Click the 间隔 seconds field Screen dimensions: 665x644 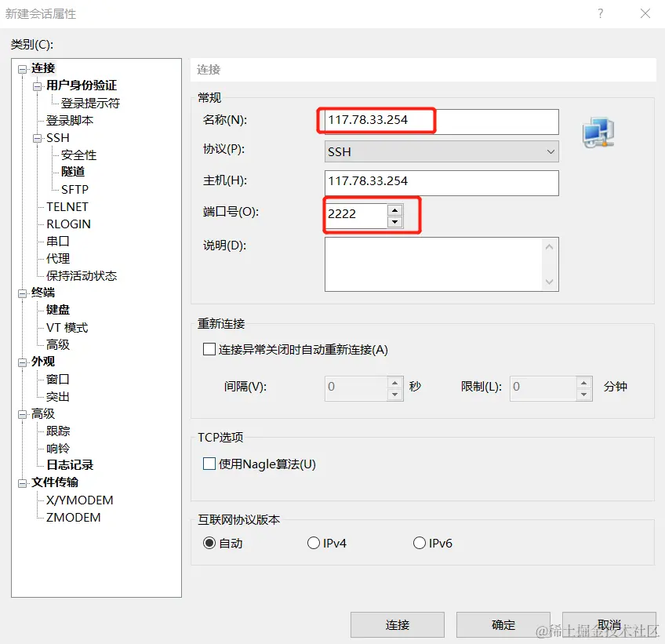(356, 388)
